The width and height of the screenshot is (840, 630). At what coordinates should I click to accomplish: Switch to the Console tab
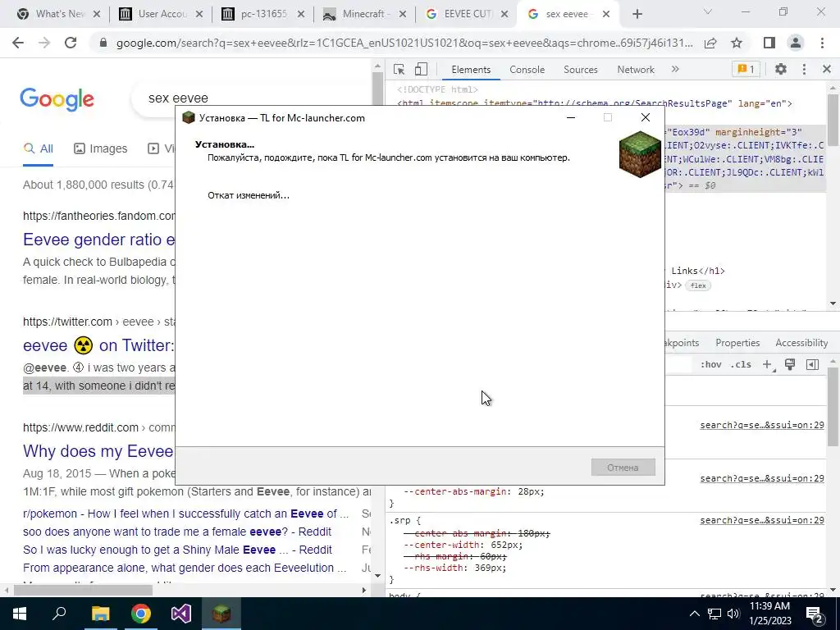527,70
